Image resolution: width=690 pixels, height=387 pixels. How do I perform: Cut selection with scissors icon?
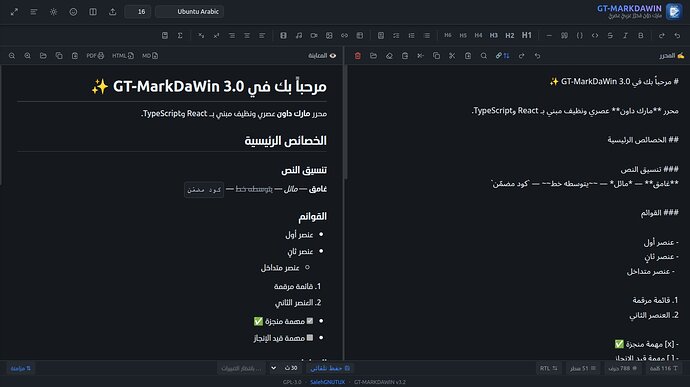click(452, 56)
